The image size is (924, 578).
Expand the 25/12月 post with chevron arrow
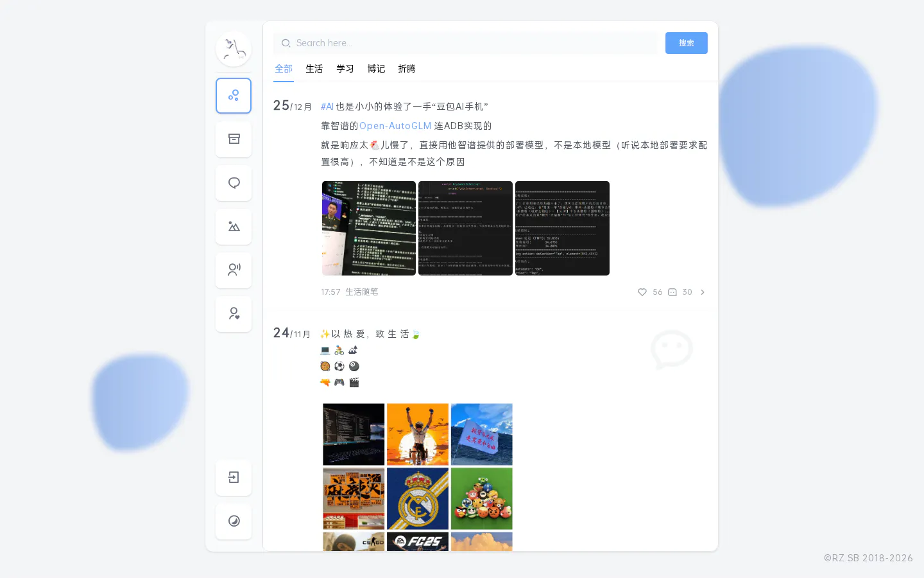[703, 292]
